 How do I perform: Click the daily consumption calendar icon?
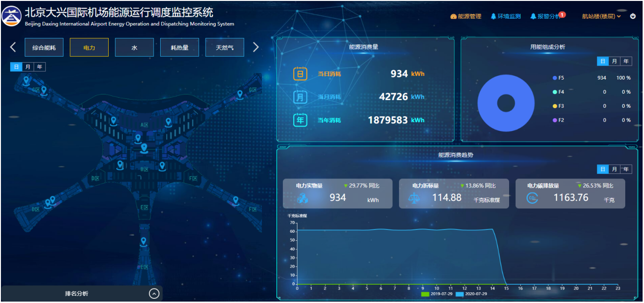coord(300,74)
